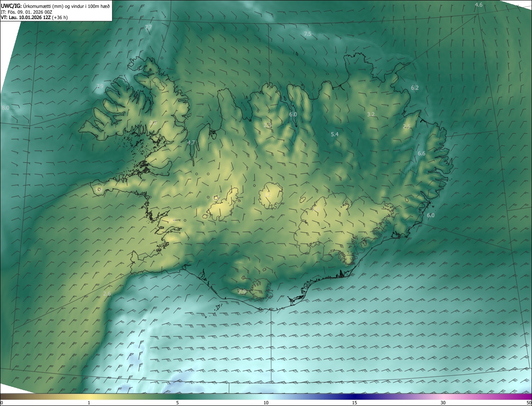Click the 7.5 value label on the map
The width and height of the screenshot is (532, 406).
tap(307, 34)
